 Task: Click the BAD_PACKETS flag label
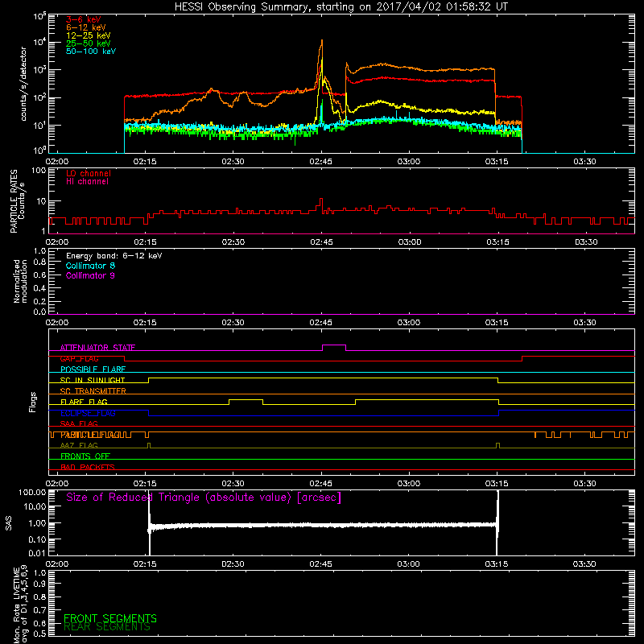(88, 467)
